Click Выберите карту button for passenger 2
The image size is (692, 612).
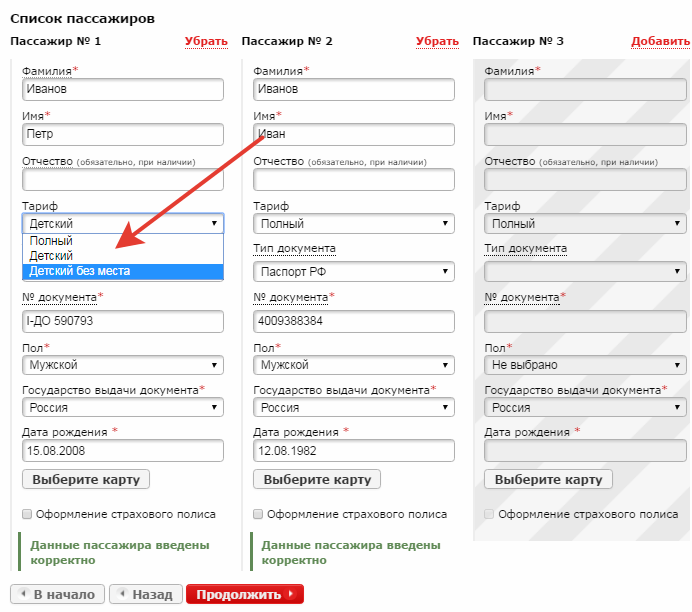pos(317,480)
